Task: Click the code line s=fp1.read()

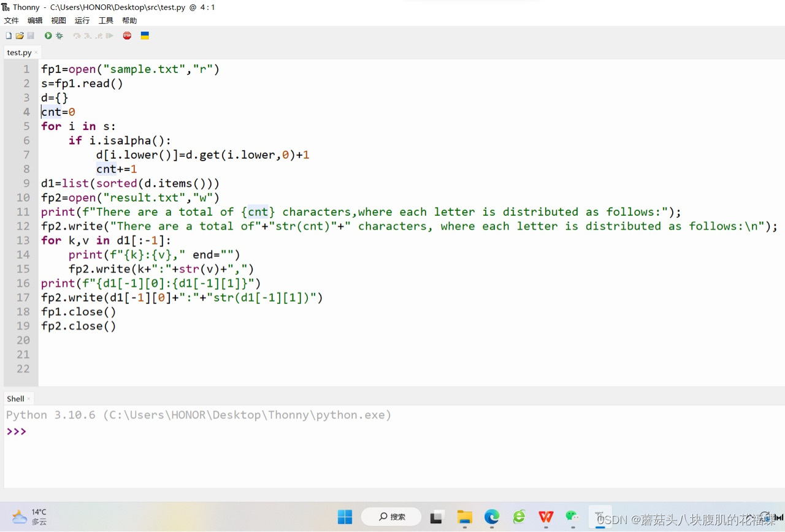Action: [82, 83]
